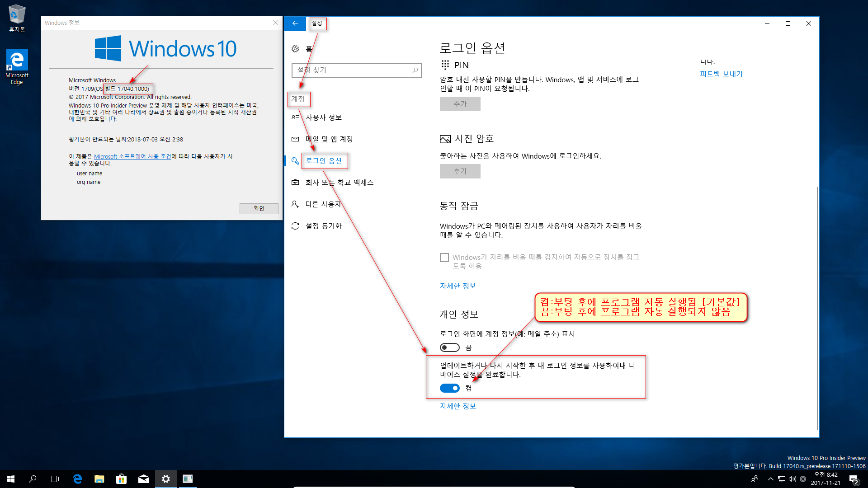868x488 pixels.
Task: Open network status tray icon
Action: (782, 479)
